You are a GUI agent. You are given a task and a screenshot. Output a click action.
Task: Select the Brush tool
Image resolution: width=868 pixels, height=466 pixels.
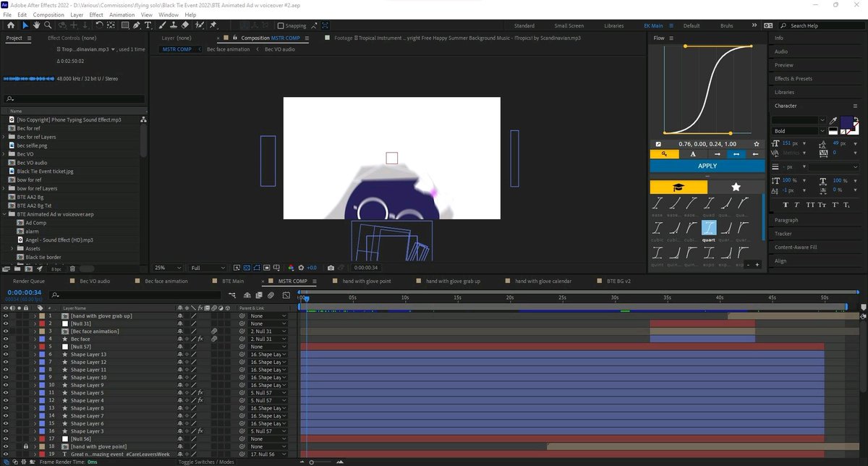(x=163, y=25)
